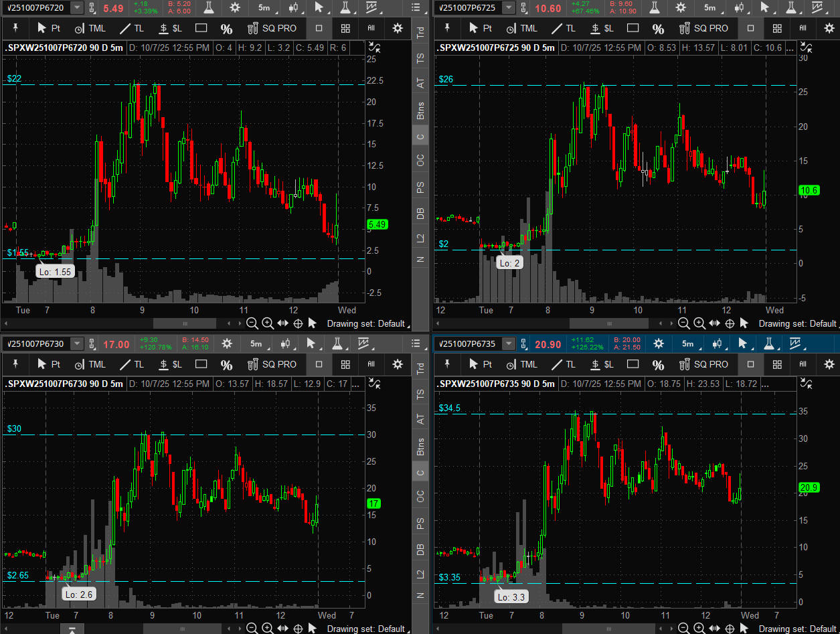The width and height of the screenshot is (840, 634).
Task: Click the crosshair icon below P6730 chart
Action: (x=298, y=628)
